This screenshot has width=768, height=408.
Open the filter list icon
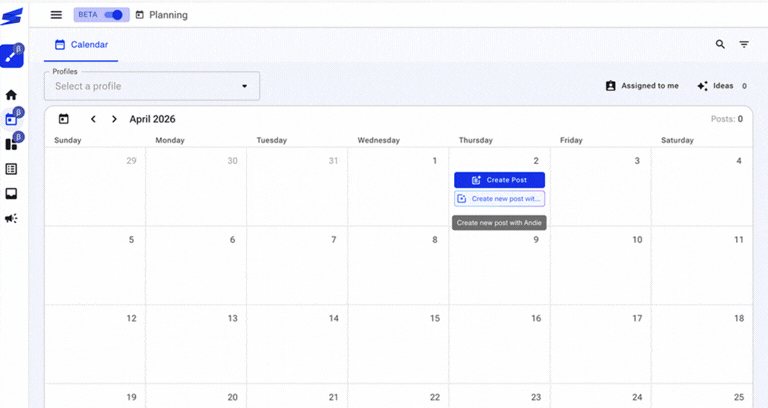(744, 45)
